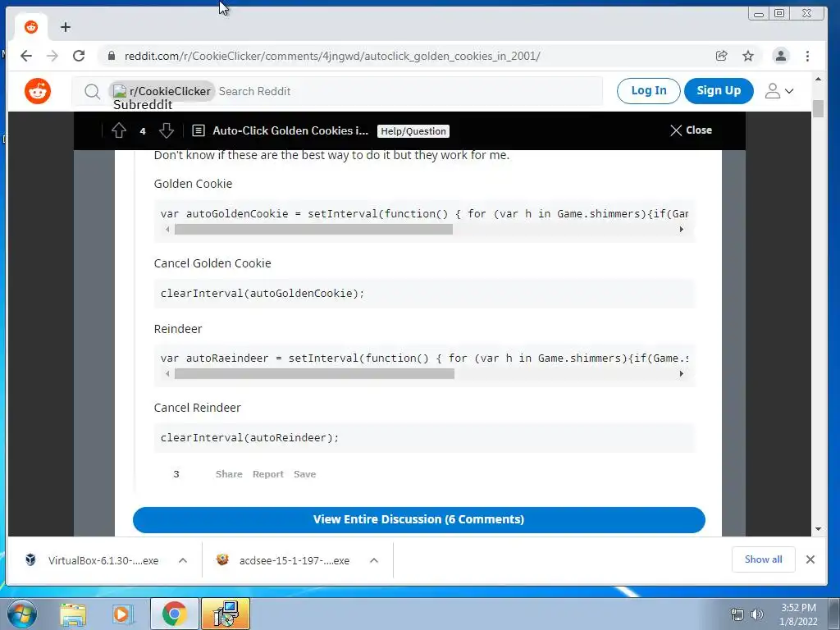Screen dimensions: 840x630
Task: Expand the VirtualBox download options chevron
Action: tap(183, 560)
